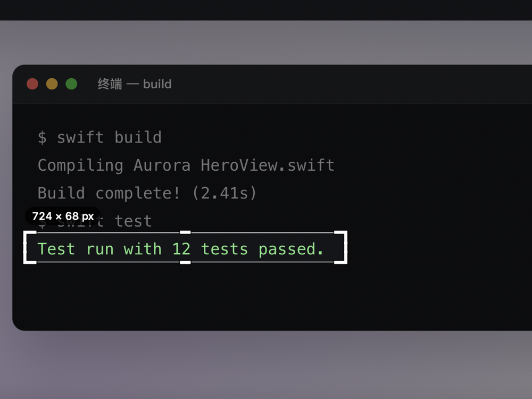
Task: Click the green 'Test run with 12 tests passed.' line
Action: click(x=180, y=249)
